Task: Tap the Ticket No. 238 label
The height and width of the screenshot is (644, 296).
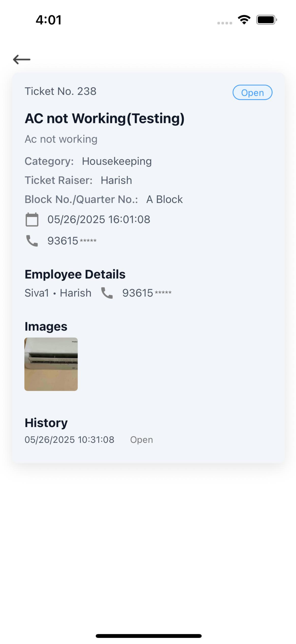Action: [x=60, y=91]
